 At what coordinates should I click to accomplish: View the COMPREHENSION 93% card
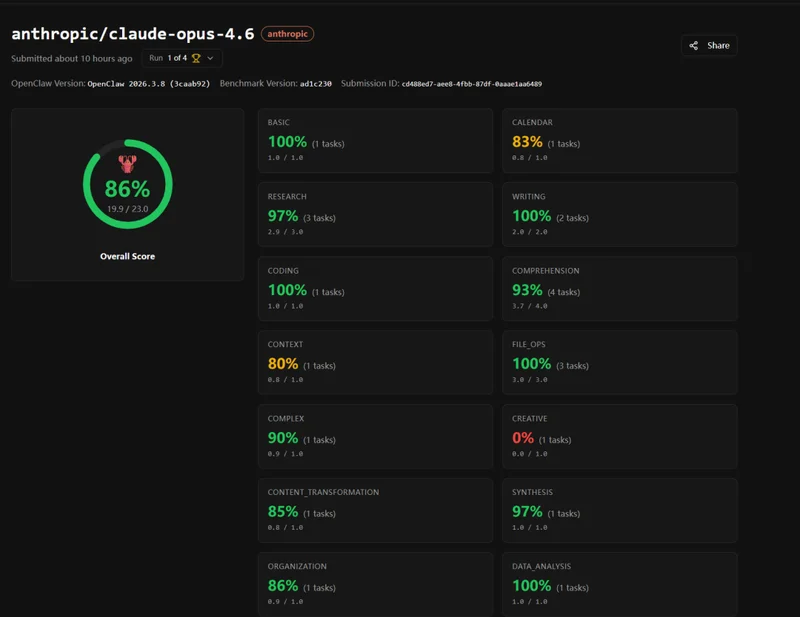click(x=619, y=288)
